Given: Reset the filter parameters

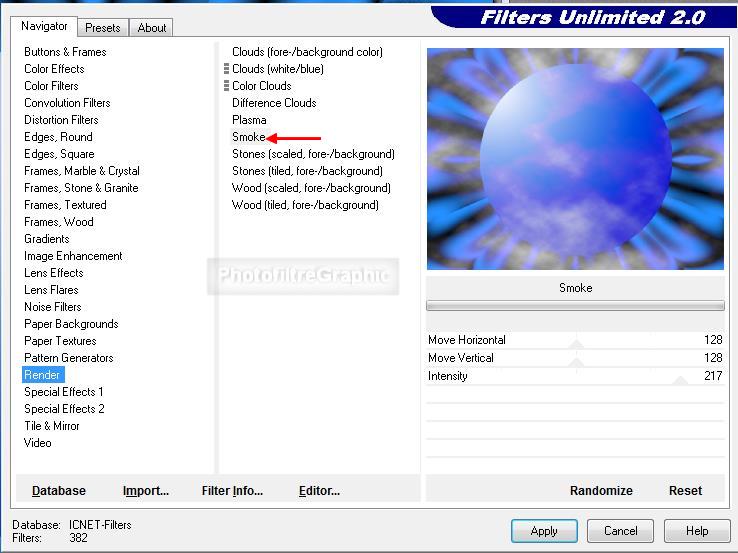Looking at the screenshot, I should [685, 491].
